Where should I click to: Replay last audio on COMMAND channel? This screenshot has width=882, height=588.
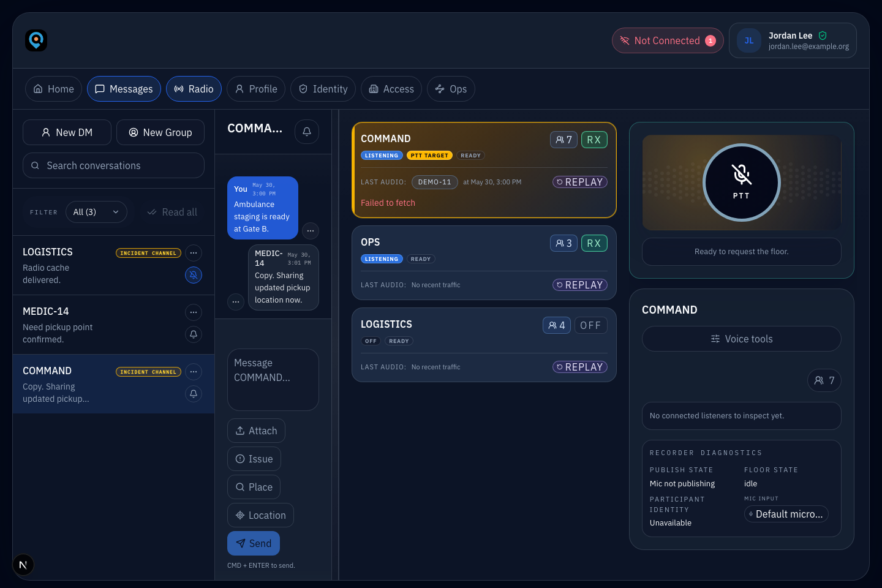pos(580,182)
